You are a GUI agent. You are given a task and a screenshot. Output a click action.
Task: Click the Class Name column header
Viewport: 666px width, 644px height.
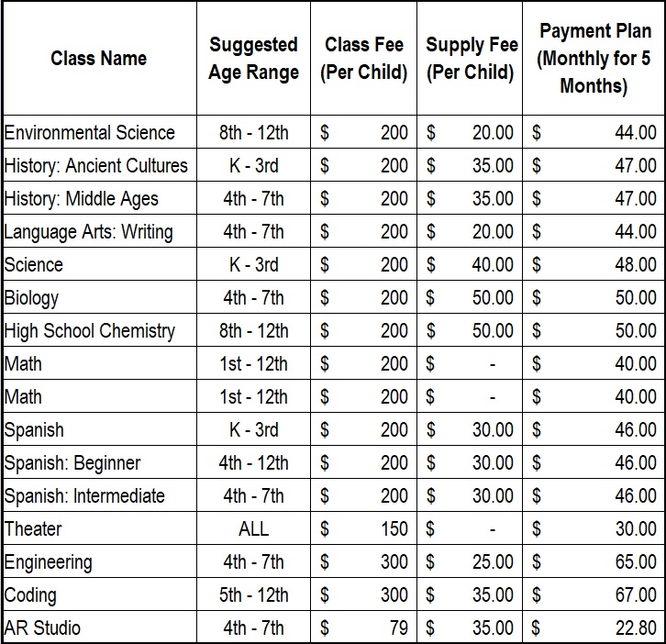pyautogui.click(x=99, y=59)
